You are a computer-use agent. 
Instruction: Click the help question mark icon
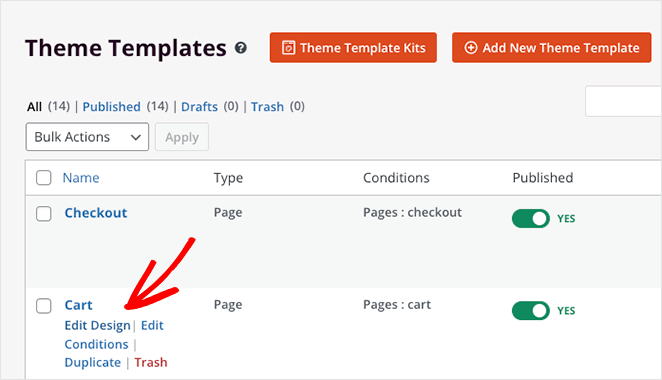241,48
